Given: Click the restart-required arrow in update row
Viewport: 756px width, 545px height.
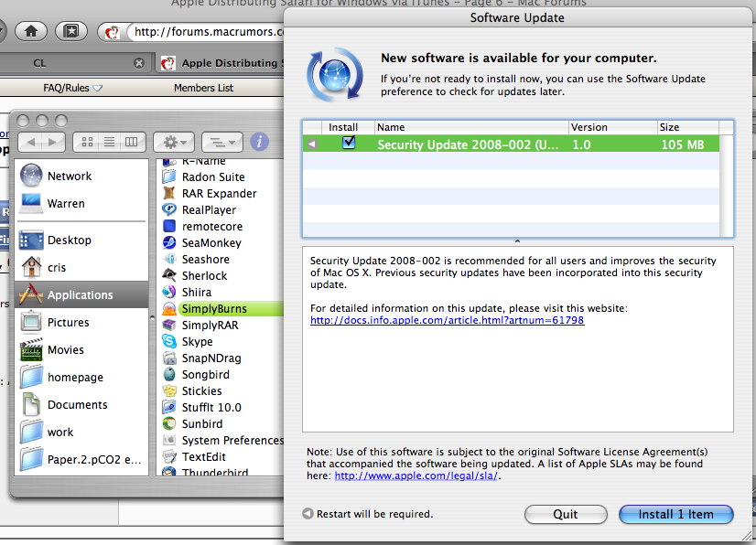Looking at the screenshot, I should coord(312,144).
